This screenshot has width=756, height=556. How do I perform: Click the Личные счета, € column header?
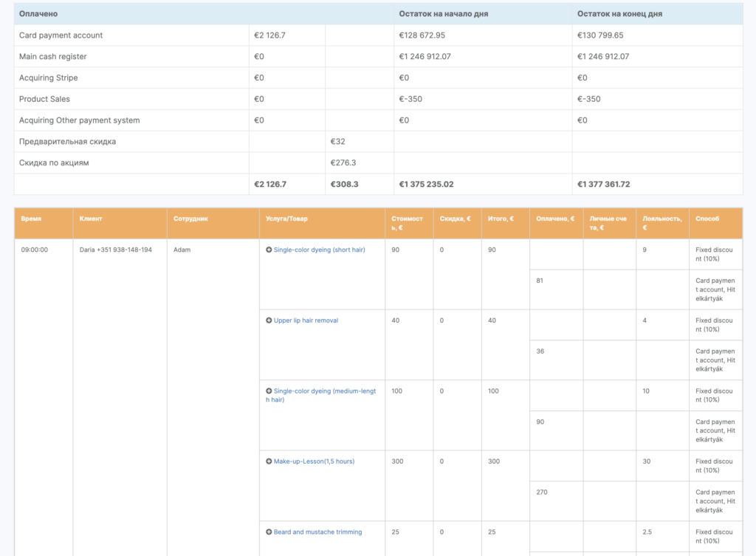608,223
